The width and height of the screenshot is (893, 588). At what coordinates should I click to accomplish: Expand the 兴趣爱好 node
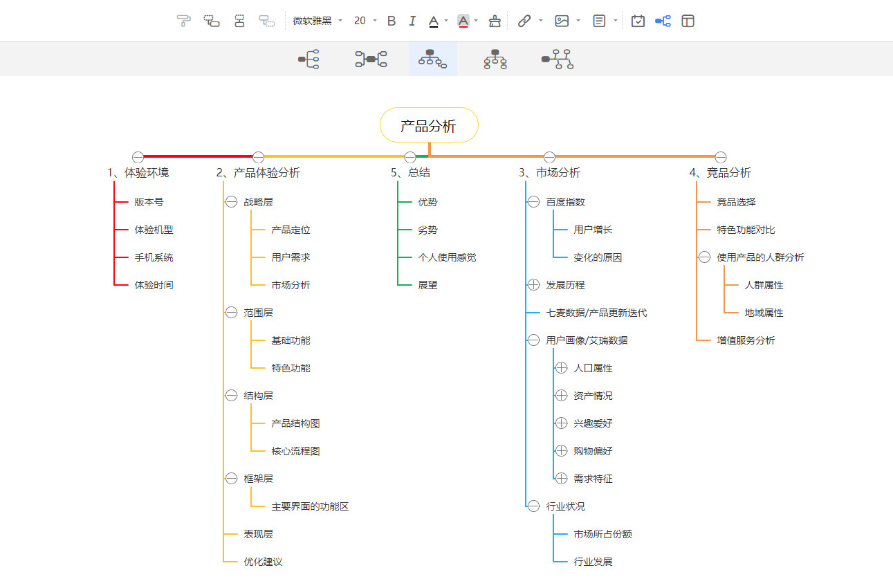click(x=561, y=423)
